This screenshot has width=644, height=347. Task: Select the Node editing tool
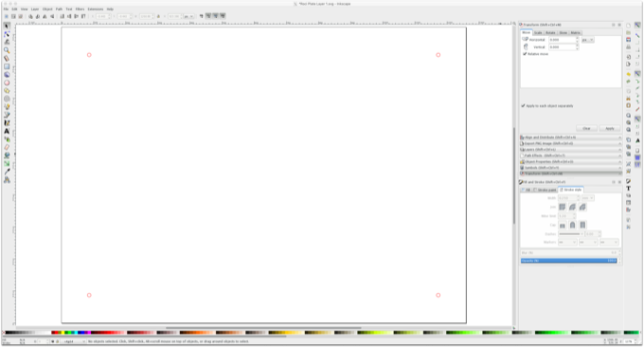pos(7,34)
